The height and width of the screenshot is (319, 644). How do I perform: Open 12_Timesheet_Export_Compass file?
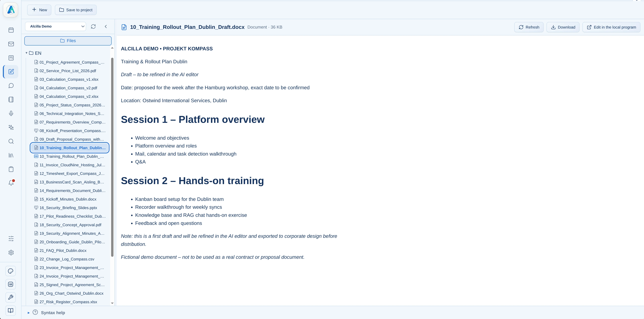(x=69, y=174)
